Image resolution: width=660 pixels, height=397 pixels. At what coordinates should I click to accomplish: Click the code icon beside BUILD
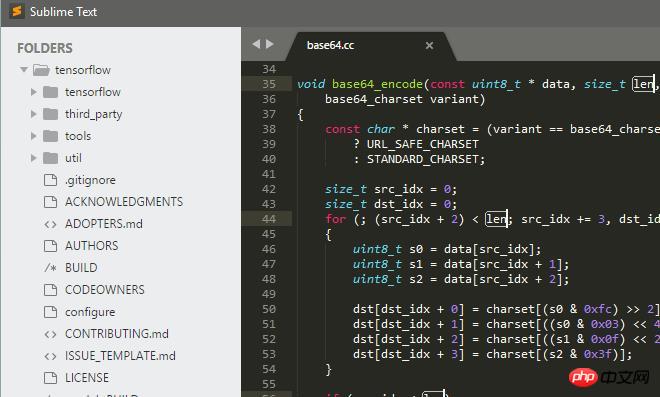[x=51, y=268]
